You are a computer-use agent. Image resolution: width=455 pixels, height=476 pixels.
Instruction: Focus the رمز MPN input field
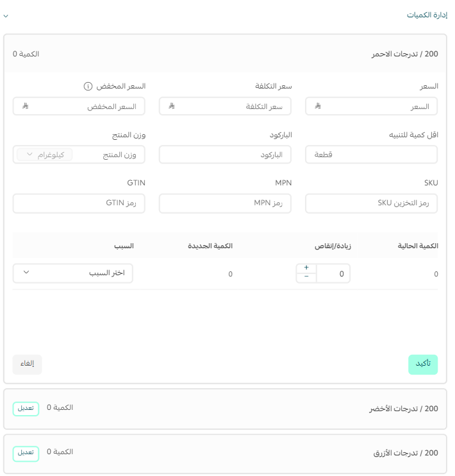tap(225, 203)
